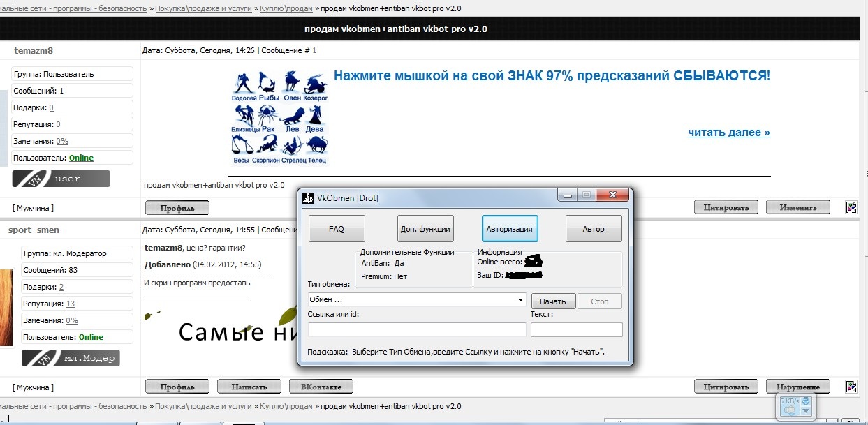
Task: Click the zodiac ad headline about ЗНАК
Action: (552, 75)
